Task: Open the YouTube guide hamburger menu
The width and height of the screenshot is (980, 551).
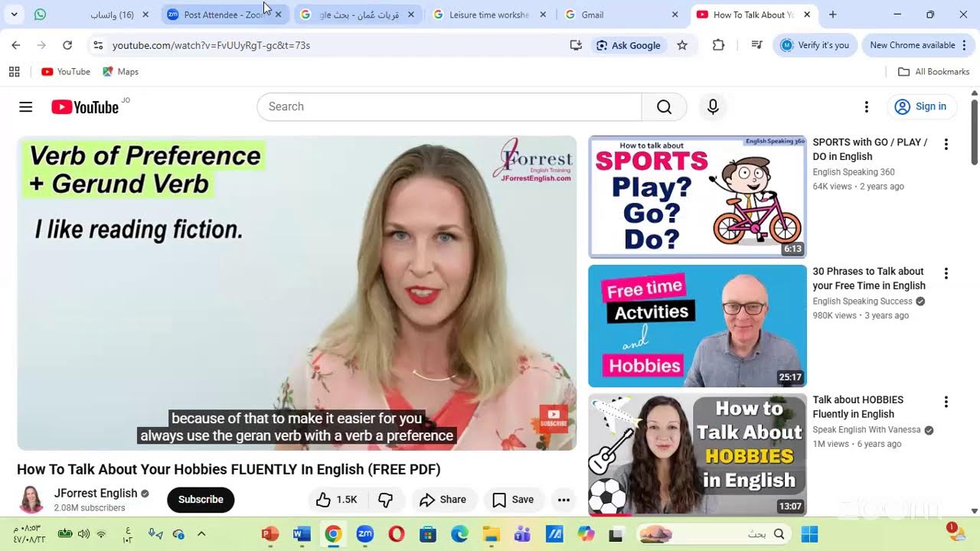Action: (x=26, y=107)
